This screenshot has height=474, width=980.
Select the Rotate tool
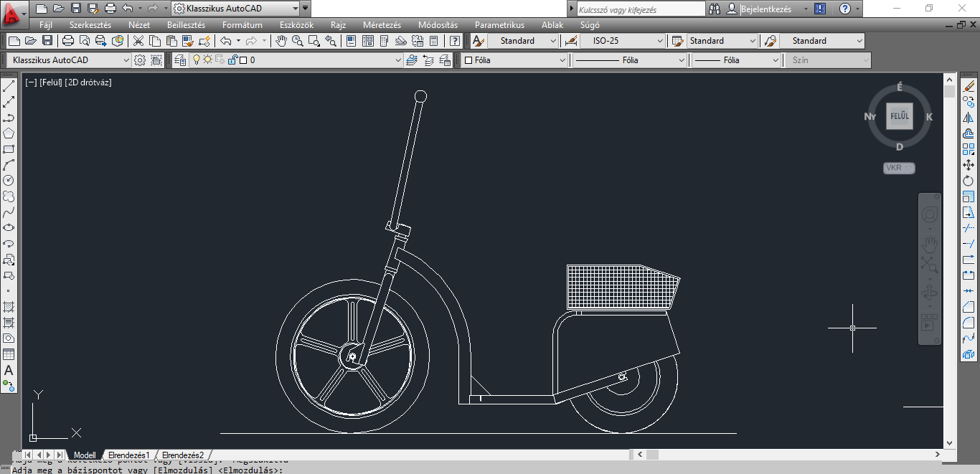969,181
